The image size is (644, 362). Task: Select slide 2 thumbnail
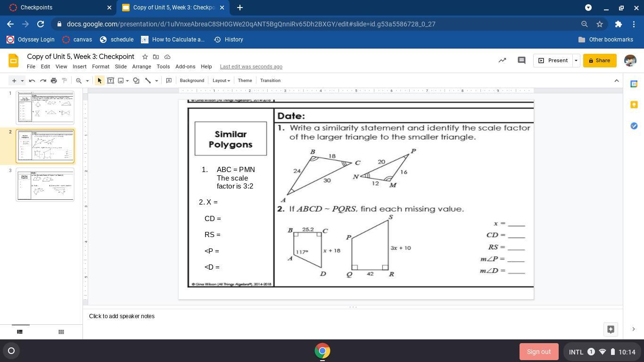[x=45, y=146]
